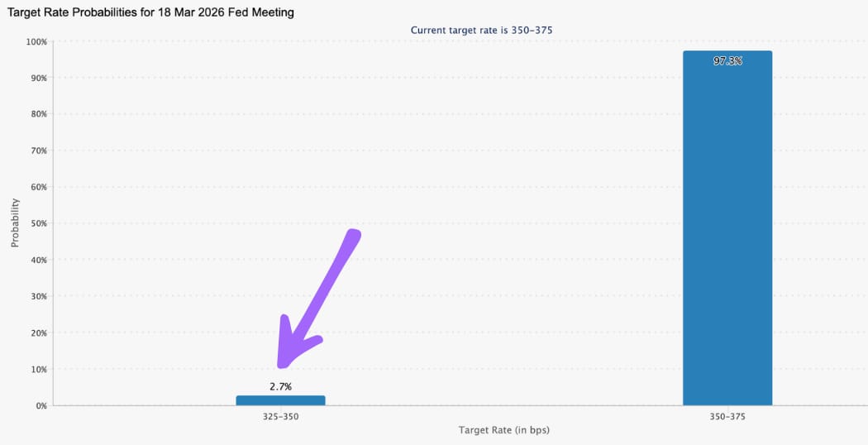Select the 325-350 x-axis label
The height and width of the screenshot is (445, 868).
pyautogui.click(x=280, y=417)
